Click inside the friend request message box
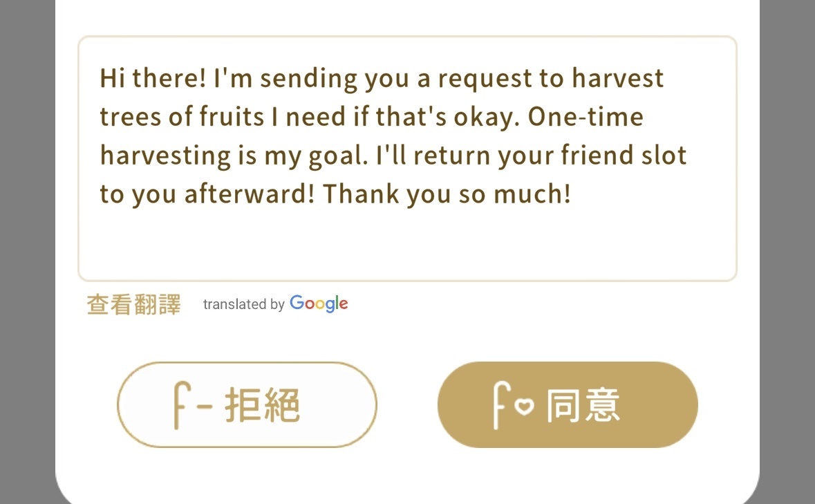 407,158
